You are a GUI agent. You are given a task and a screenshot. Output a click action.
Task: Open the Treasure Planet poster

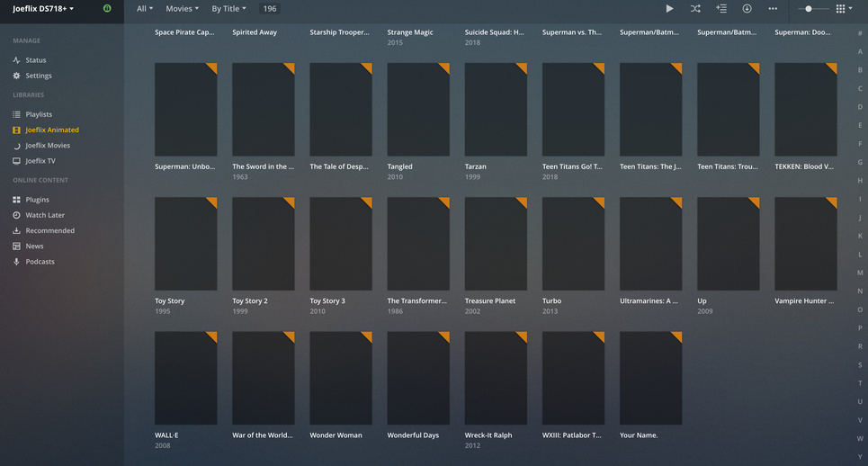496,244
